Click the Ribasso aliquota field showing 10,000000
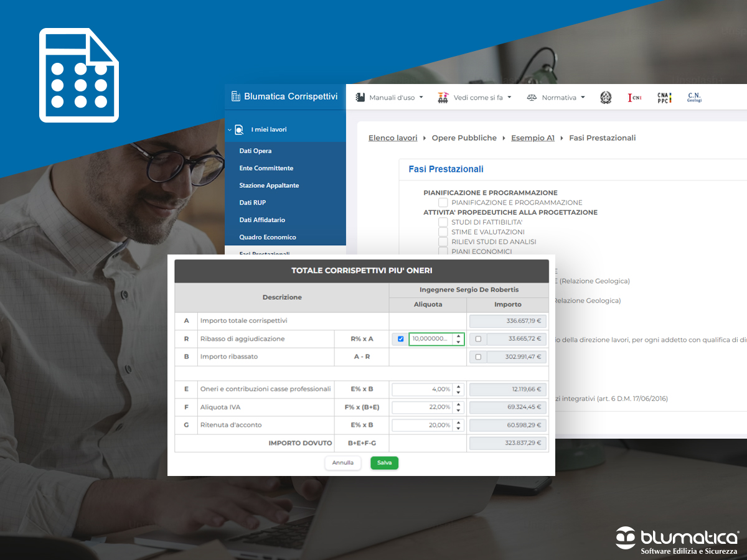Screen dimensions: 747x560 [x=431, y=339]
